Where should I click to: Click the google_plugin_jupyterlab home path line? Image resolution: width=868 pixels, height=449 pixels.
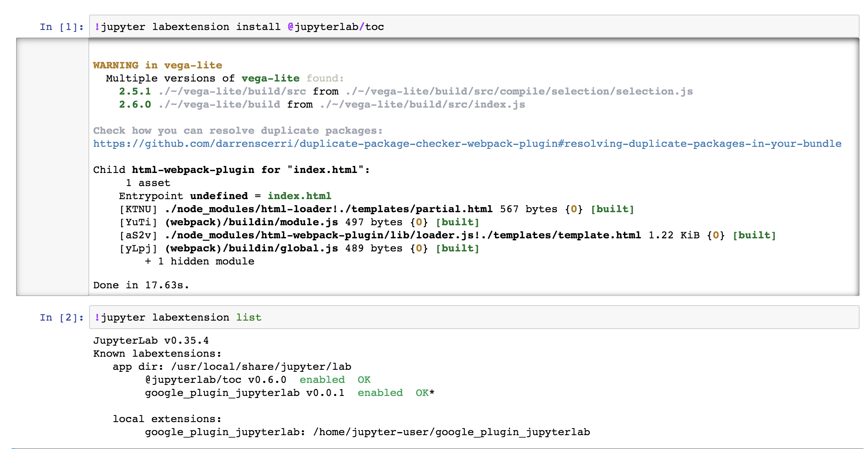pyautogui.click(x=367, y=431)
